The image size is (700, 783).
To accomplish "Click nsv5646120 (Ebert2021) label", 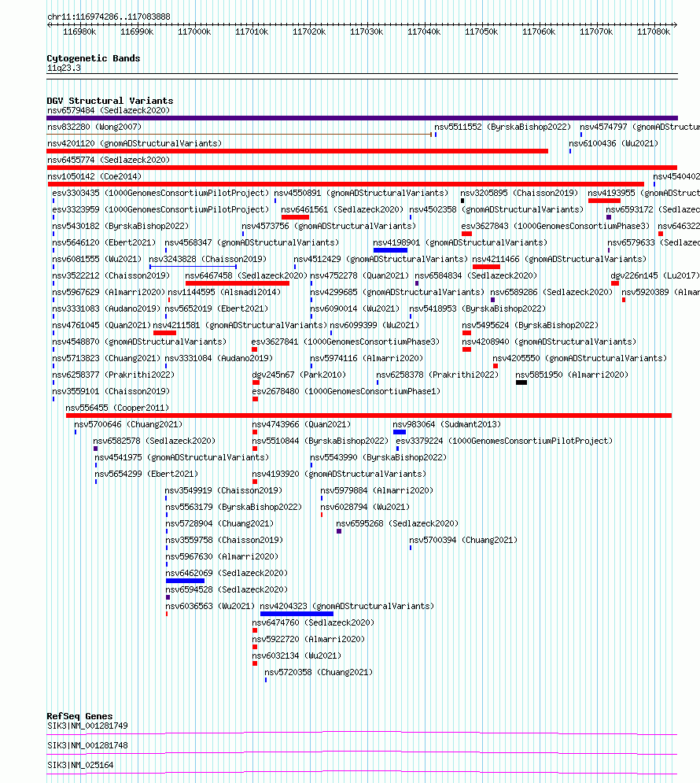I will tap(105, 242).
